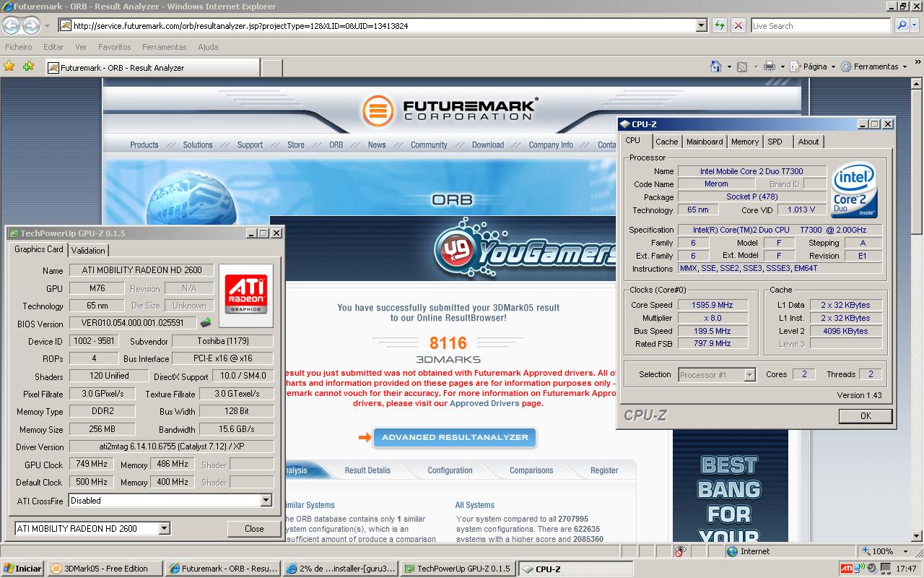The height and width of the screenshot is (578, 924).
Task: Expand the Print dropdown arrow
Action: [781, 66]
